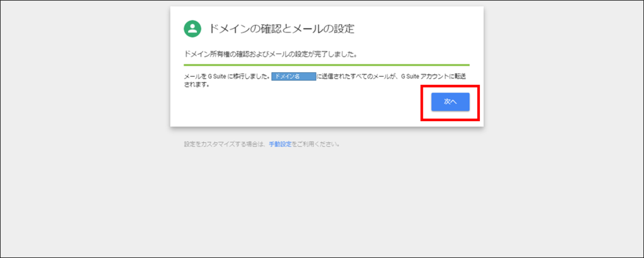Click the 設定をカスタマイズする場合は text

pyautogui.click(x=226, y=144)
